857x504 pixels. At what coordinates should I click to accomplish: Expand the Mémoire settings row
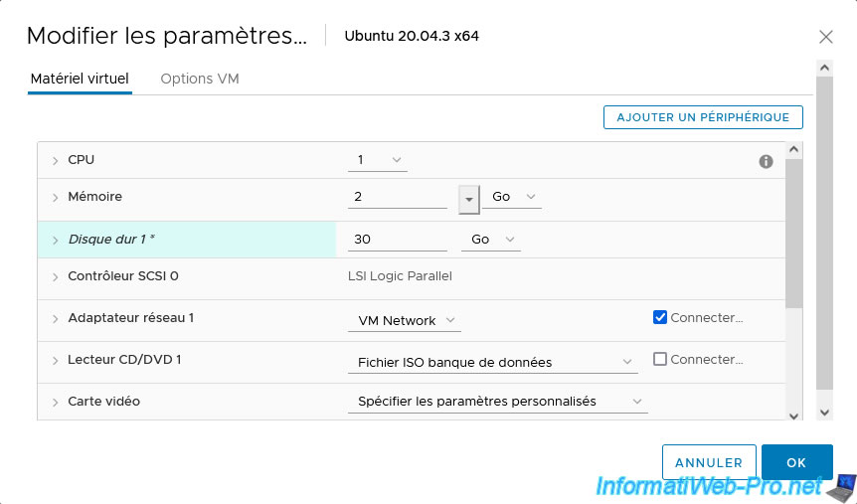56,198
